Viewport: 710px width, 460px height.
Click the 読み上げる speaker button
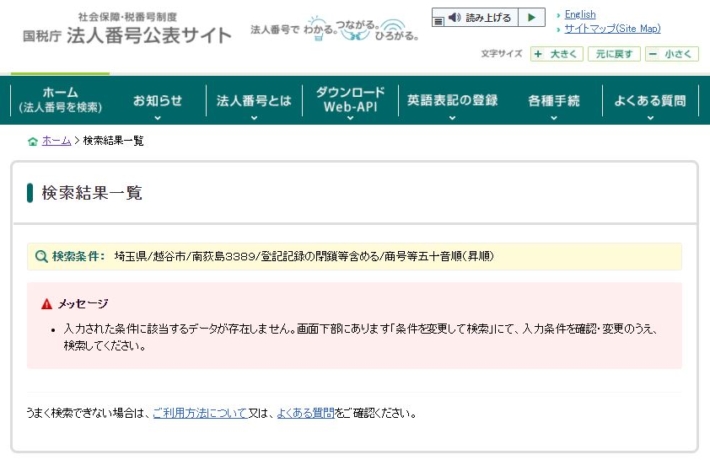coord(480,18)
